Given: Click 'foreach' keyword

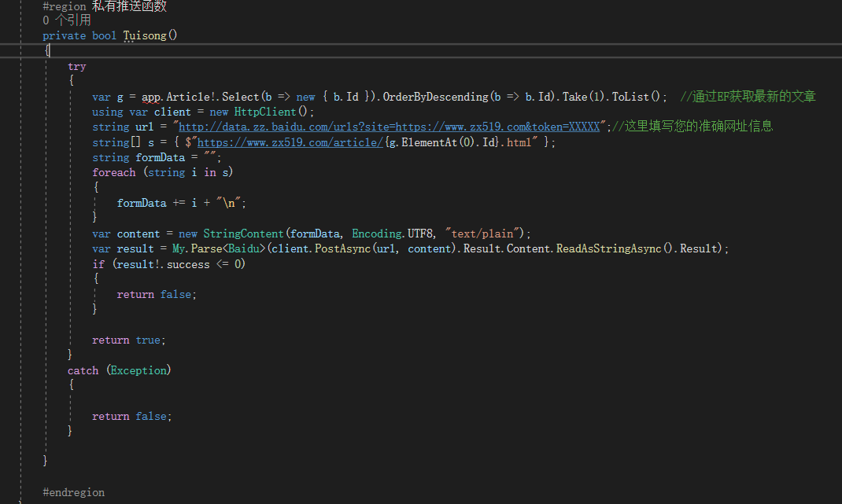Looking at the screenshot, I should coord(114,173).
